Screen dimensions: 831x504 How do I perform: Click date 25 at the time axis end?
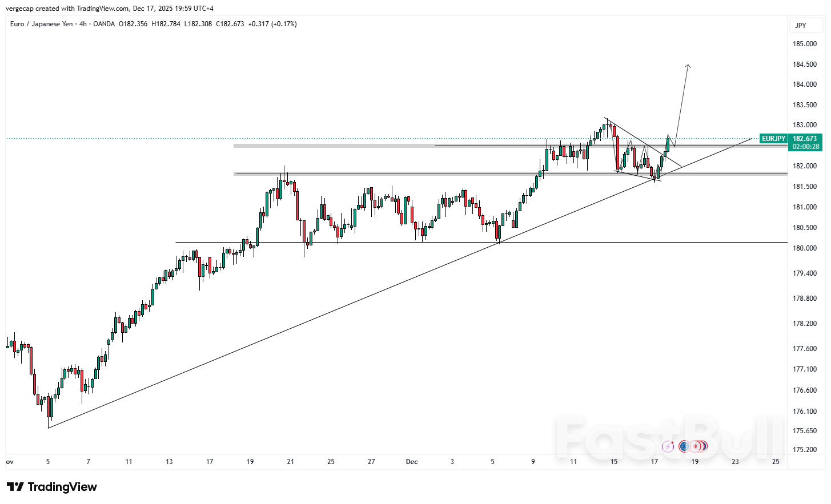point(776,462)
